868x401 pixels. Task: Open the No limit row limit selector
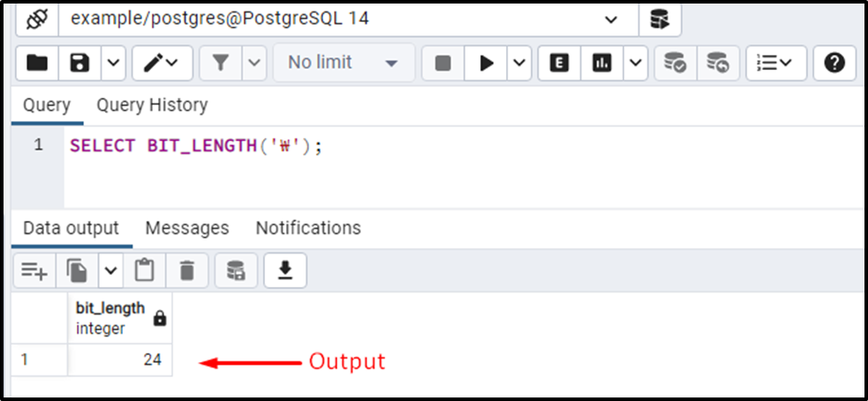pyautogui.click(x=343, y=63)
